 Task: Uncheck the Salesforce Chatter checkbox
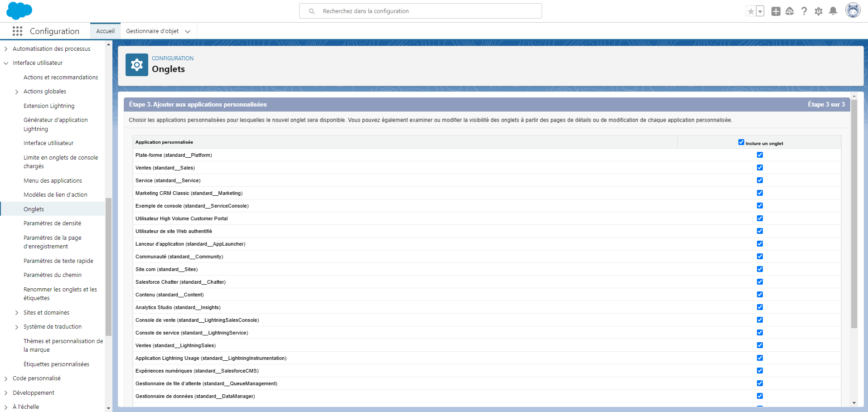click(x=760, y=282)
